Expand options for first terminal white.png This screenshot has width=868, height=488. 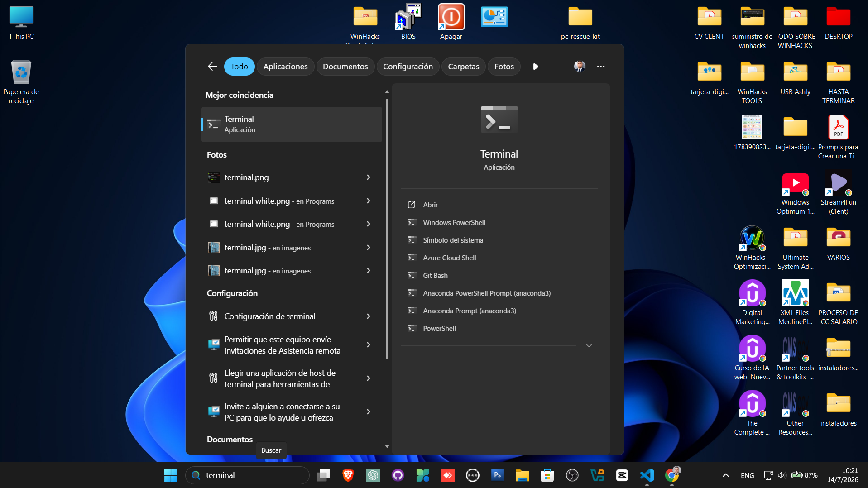369,201
